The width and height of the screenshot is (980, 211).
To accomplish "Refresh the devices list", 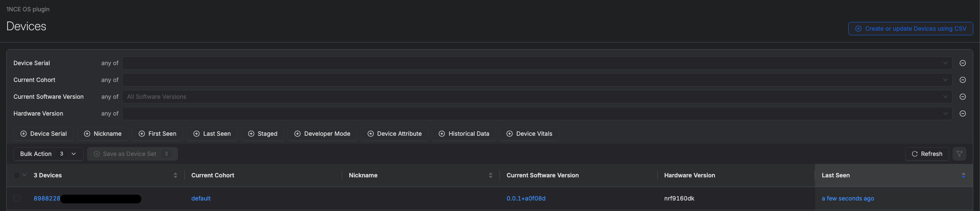I will click(x=927, y=154).
